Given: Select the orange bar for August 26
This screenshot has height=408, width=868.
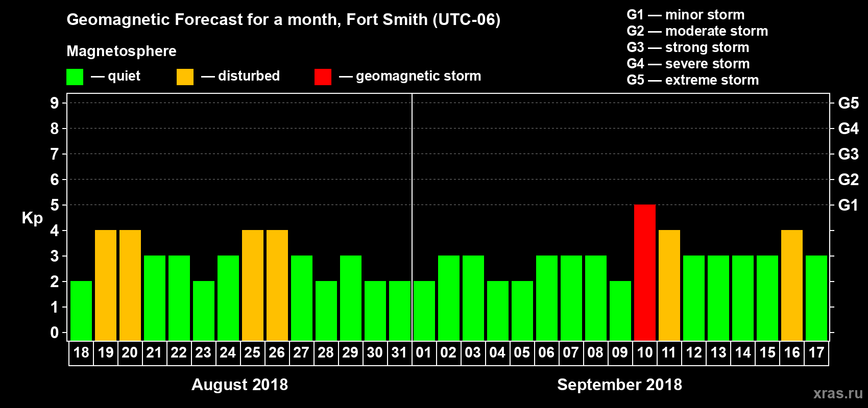Looking at the screenshot, I should 277,286.
